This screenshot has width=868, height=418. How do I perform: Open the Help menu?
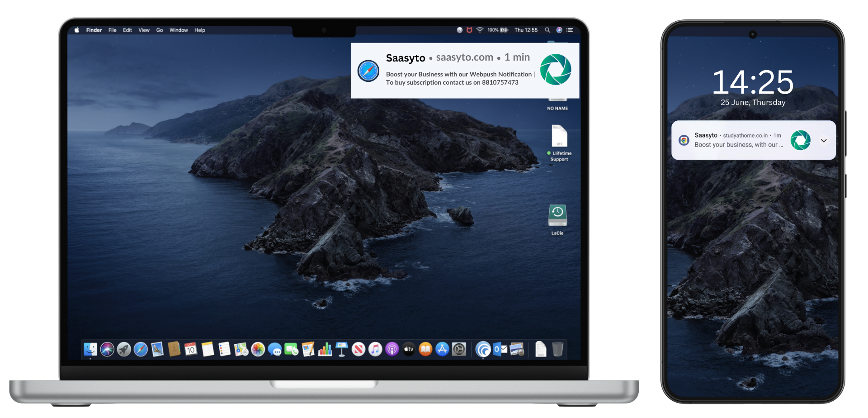click(x=200, y=30)
